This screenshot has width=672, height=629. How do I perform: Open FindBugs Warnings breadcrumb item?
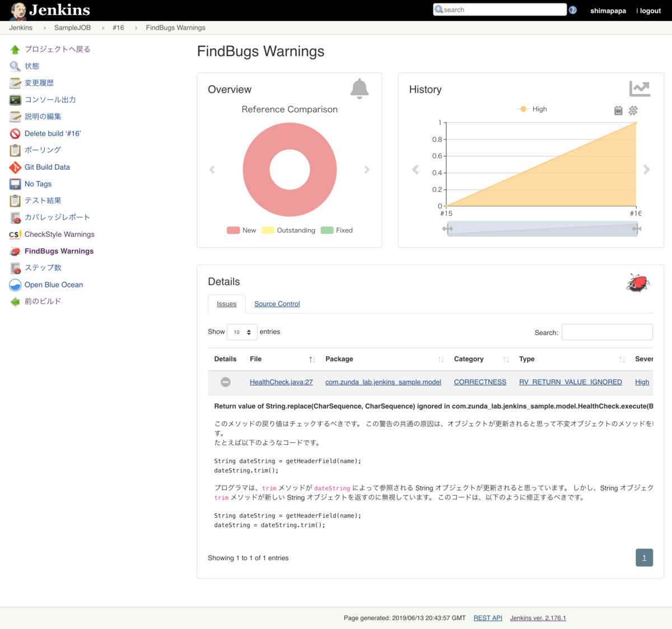175,27
